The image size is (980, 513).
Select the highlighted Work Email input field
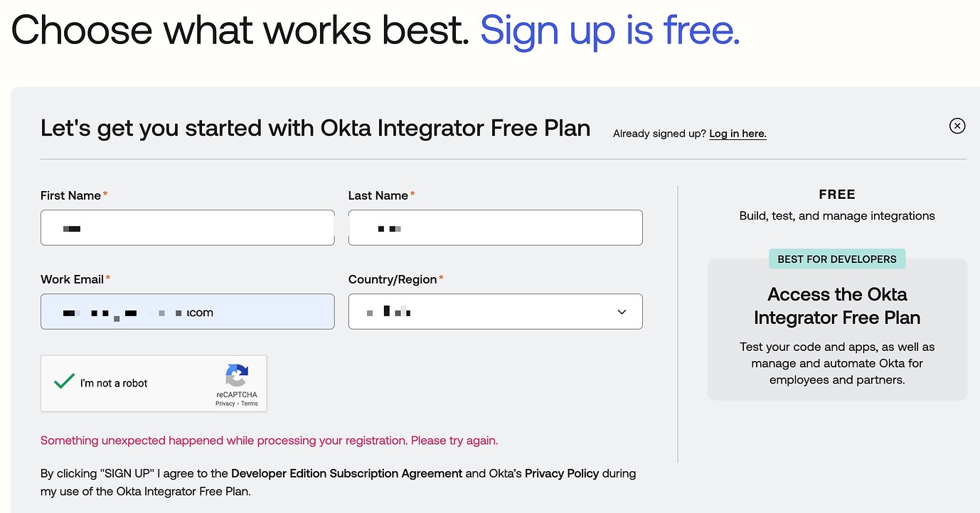coord(188,311)
